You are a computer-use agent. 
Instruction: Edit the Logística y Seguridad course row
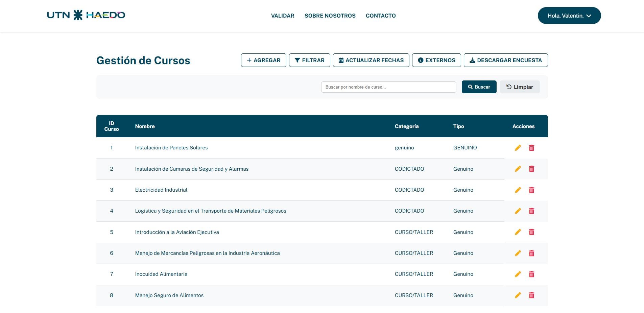point(518,211)
